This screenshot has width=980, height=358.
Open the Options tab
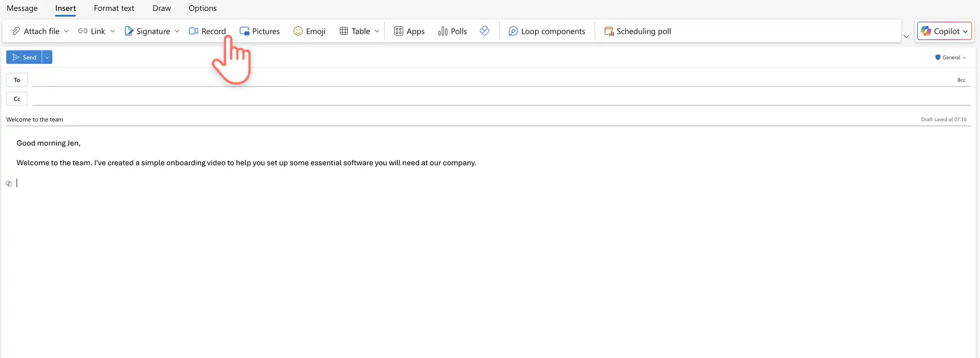tap(203, 8)
